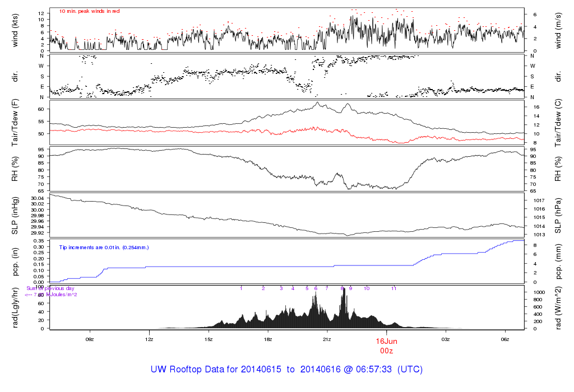Click the "30.04" pressure tick value
Image resolution: width=574 pixels, height=392 pixels.
point(38,198)
